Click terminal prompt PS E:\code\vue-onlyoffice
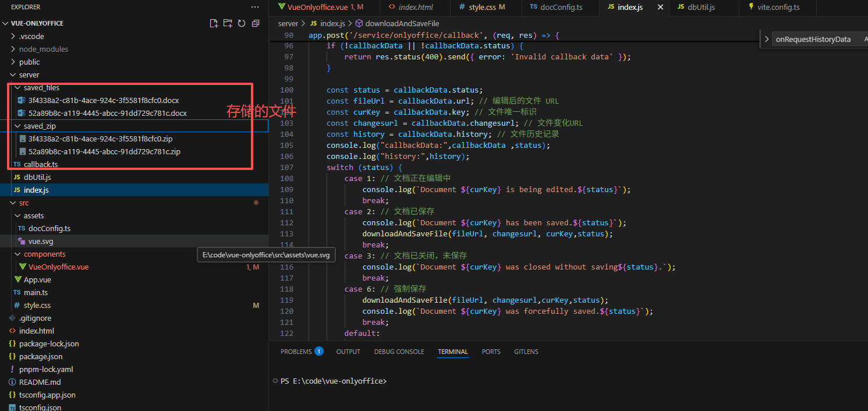 (x=334, y=381)
